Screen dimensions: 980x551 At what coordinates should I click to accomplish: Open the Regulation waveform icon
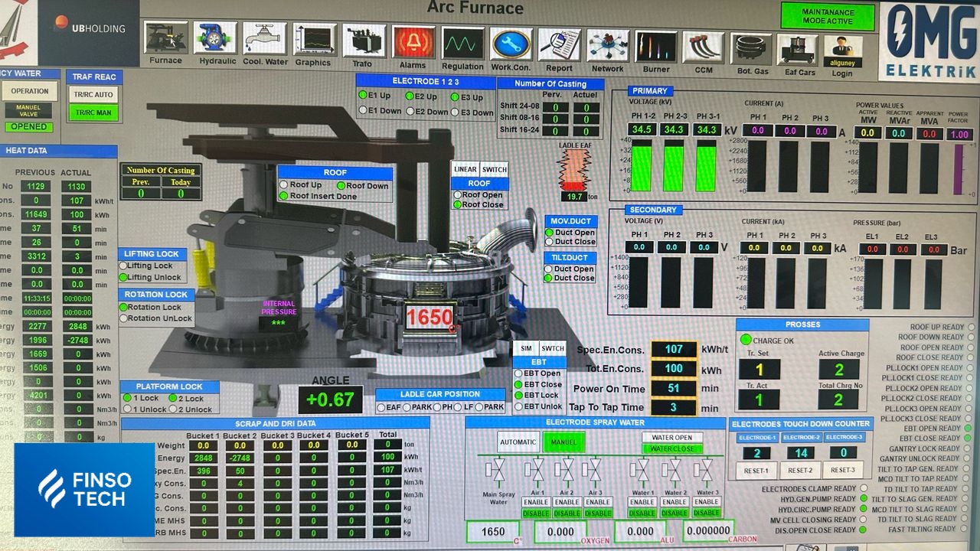tap(462, 43)
